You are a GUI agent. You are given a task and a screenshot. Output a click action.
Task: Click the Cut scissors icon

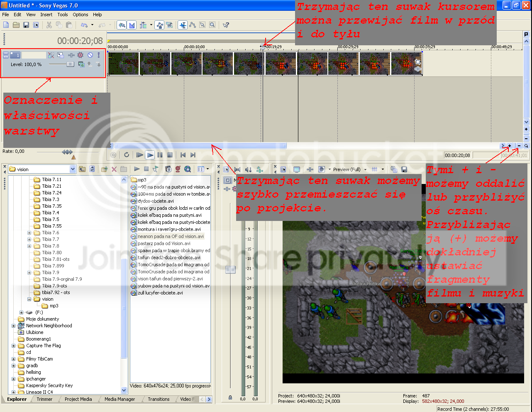49,25
